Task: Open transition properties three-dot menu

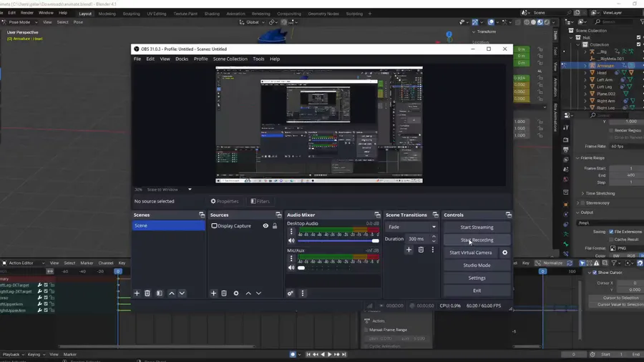Action: click(x=432, y=250)
